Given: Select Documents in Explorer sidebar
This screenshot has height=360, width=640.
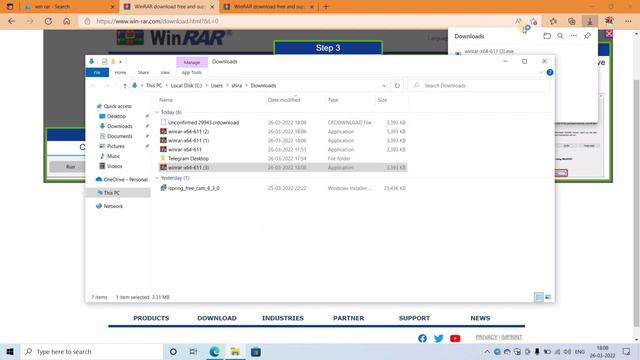Looking at the screenshot, I should 120,136.
